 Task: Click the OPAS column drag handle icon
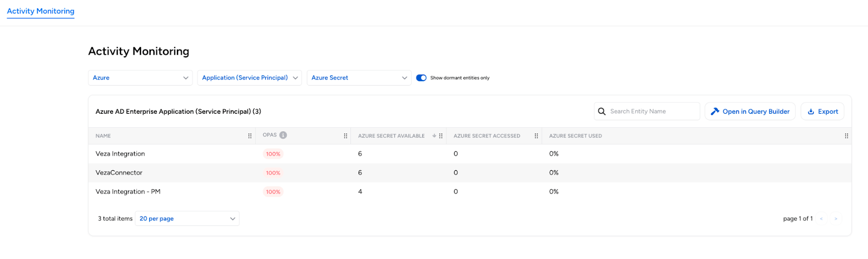pos(346,136)
